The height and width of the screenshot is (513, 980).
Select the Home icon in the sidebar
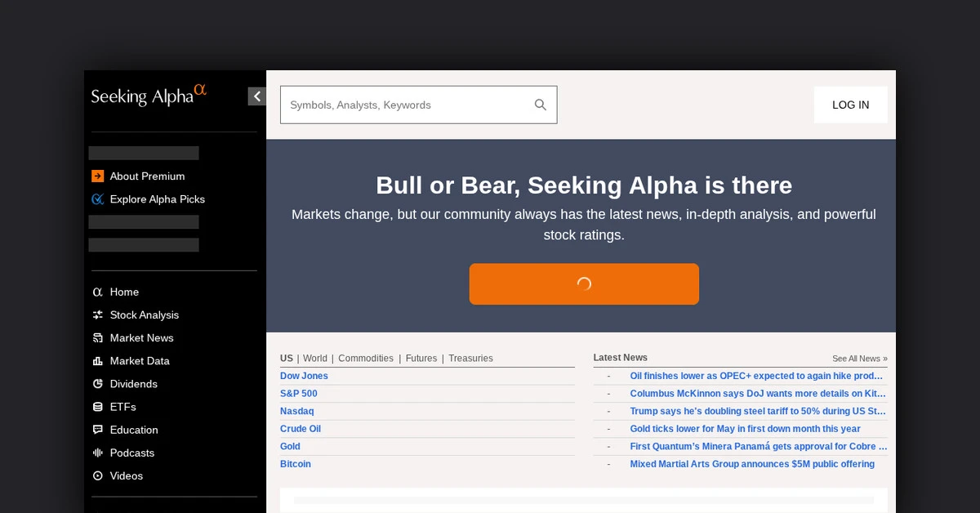pyautogui.click(x=97, y=292)
